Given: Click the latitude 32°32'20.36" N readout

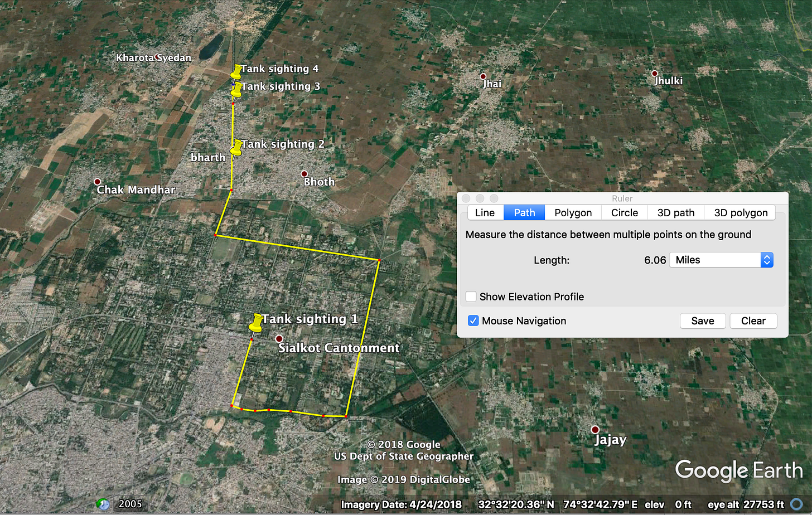Looking at the screenshot, I should (516, 504).
